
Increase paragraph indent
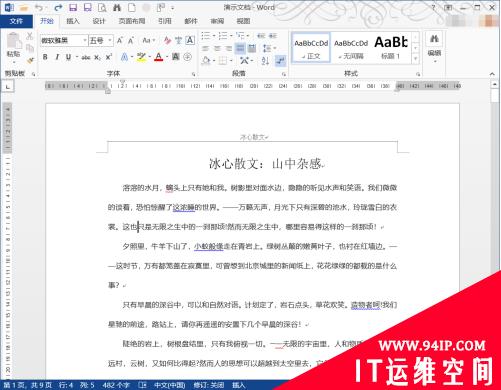coord(273,36)
